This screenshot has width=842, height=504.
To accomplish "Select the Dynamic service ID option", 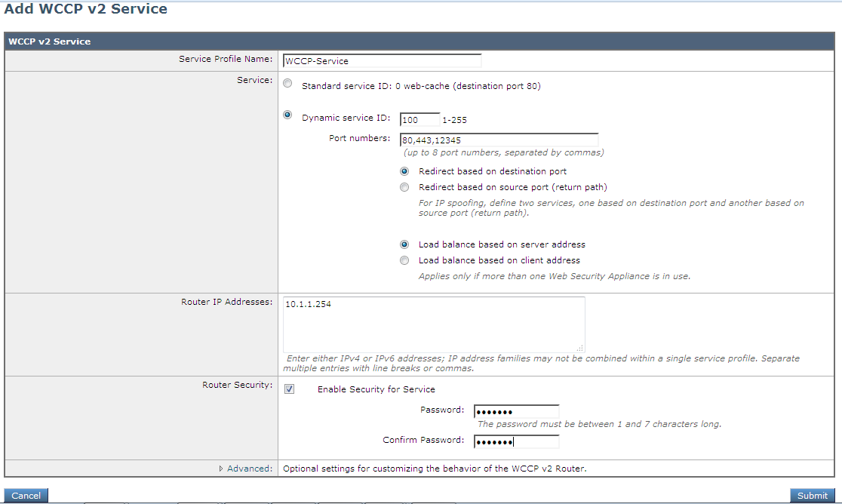I will point(287,115).
